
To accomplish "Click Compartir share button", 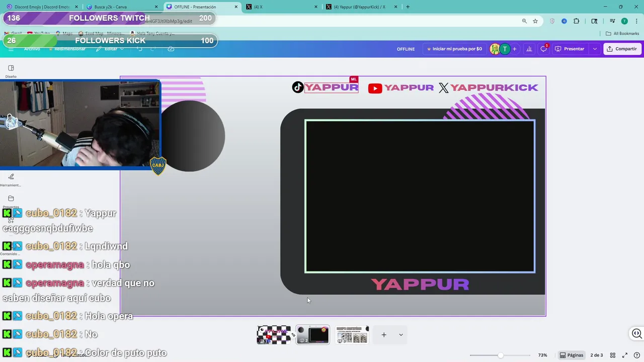I will [622, 49].
